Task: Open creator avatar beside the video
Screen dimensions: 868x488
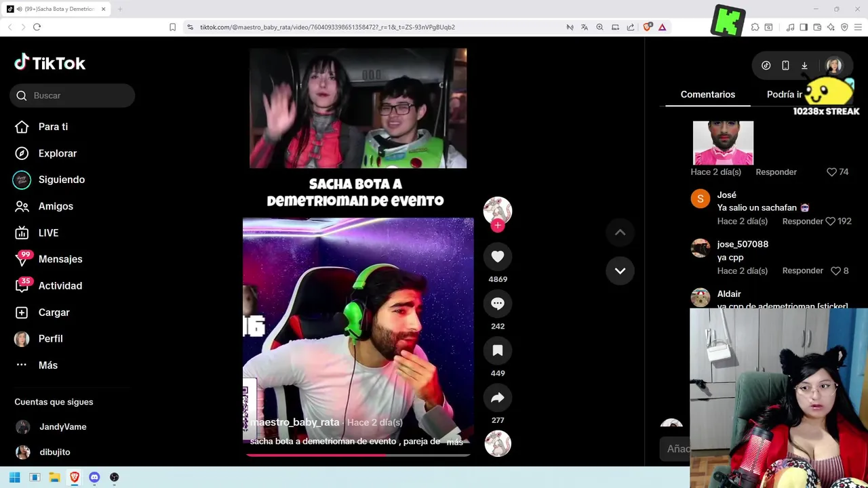Action: [498, 210]
